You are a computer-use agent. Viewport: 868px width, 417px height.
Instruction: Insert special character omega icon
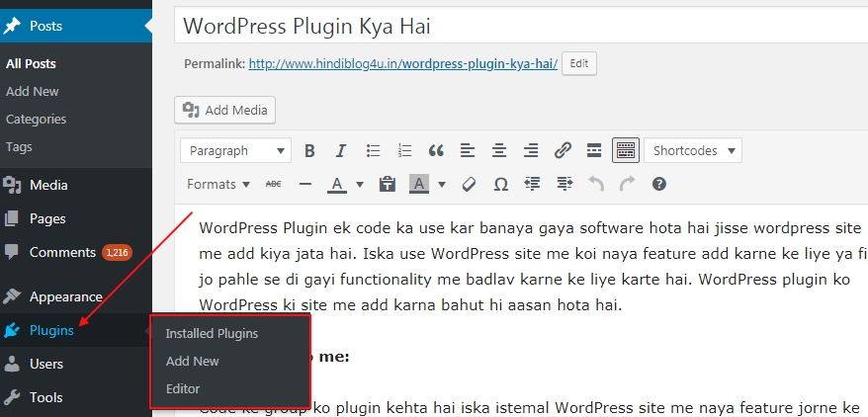[x=500, y=184]
